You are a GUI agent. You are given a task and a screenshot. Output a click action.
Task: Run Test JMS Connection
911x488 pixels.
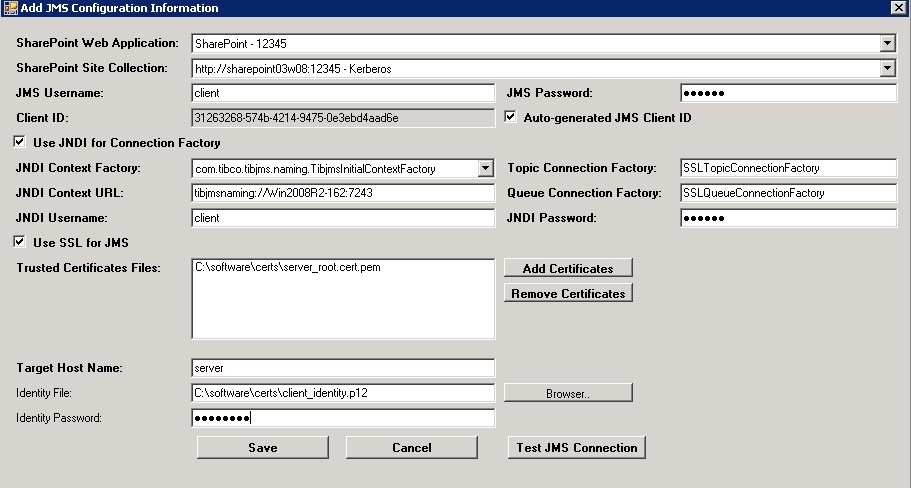(x=576, y=448)
